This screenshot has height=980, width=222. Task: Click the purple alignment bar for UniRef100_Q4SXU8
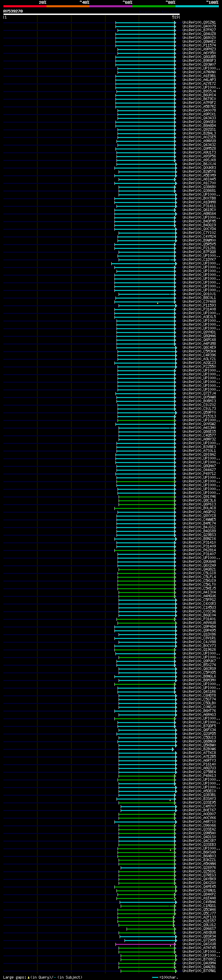pyautogui.click(x=146, y=944)
